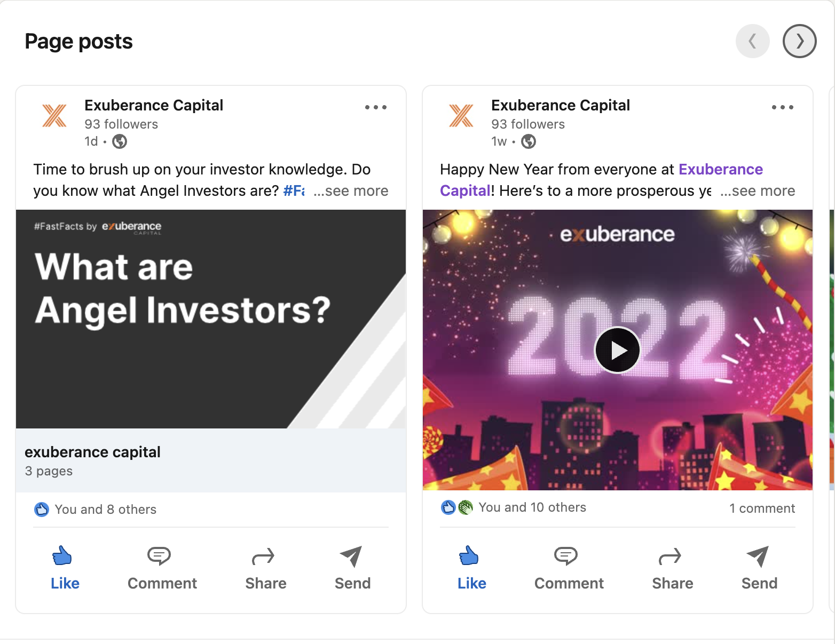Open the What are Angel Investors document
Image resolution: width=835 pixels, height=644 pixels.
(x=210, y=319)
